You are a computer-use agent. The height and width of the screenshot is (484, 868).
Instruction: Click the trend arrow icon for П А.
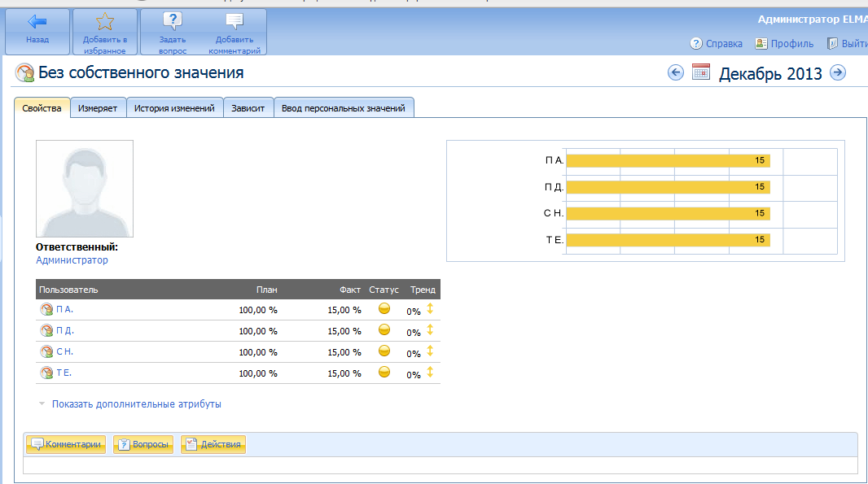pos(430,309)
